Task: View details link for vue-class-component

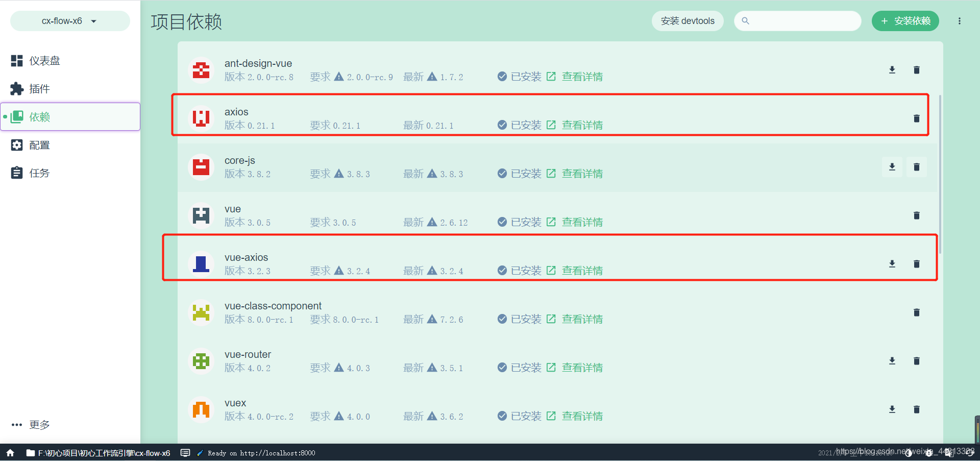Action: tap(575, 319)
